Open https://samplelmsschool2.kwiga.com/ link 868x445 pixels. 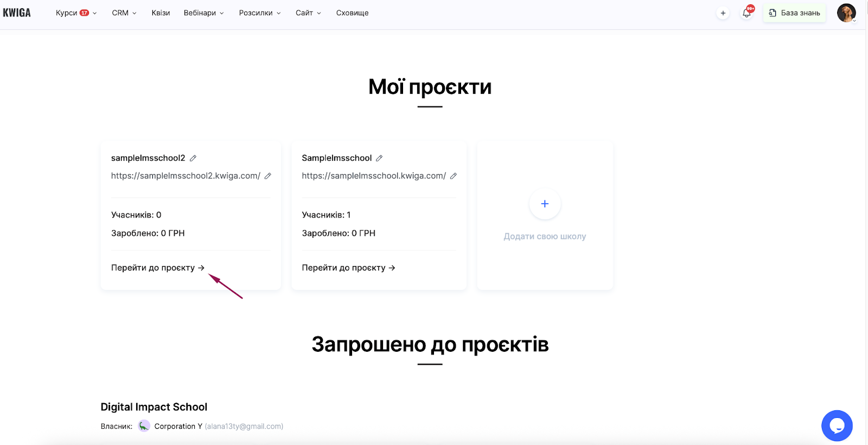(x=186, y=176)
